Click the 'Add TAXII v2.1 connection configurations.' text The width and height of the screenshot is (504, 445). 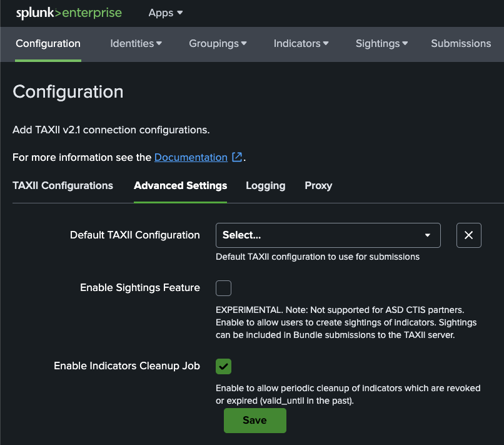tap(111, 130)
